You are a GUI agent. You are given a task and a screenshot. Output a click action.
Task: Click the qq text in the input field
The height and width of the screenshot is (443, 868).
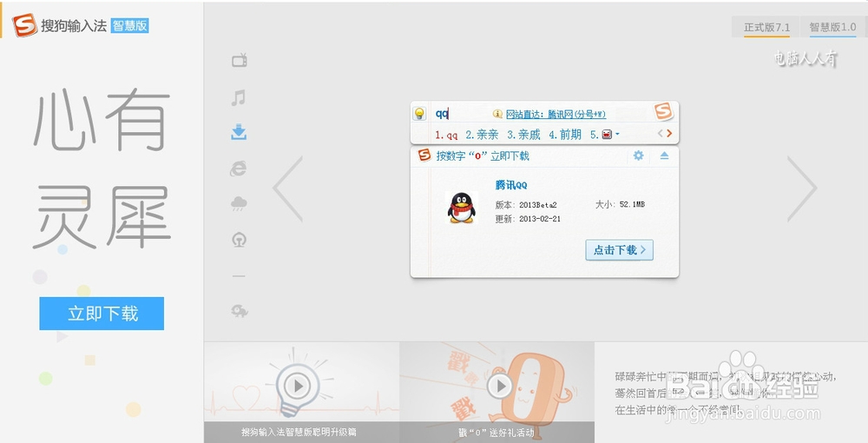click(x=442, y=114)
